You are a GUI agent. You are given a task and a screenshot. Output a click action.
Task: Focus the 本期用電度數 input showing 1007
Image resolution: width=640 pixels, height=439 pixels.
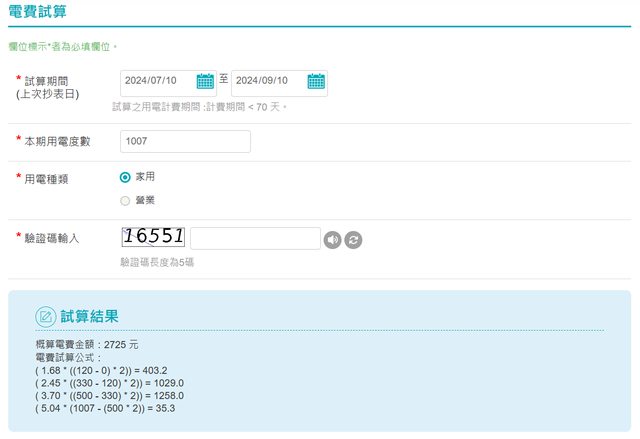(x=184, y=142)
